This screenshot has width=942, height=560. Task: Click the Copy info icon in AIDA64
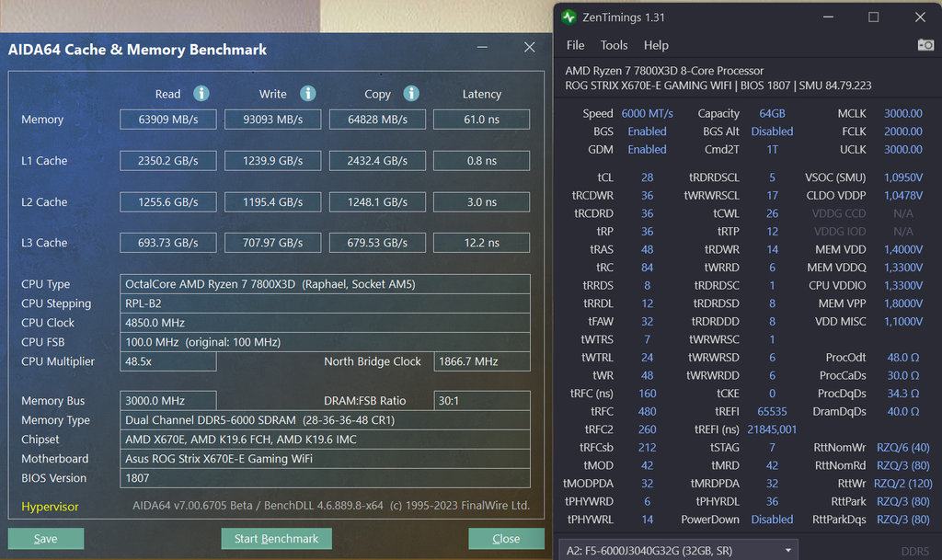[x=411, y=94]
